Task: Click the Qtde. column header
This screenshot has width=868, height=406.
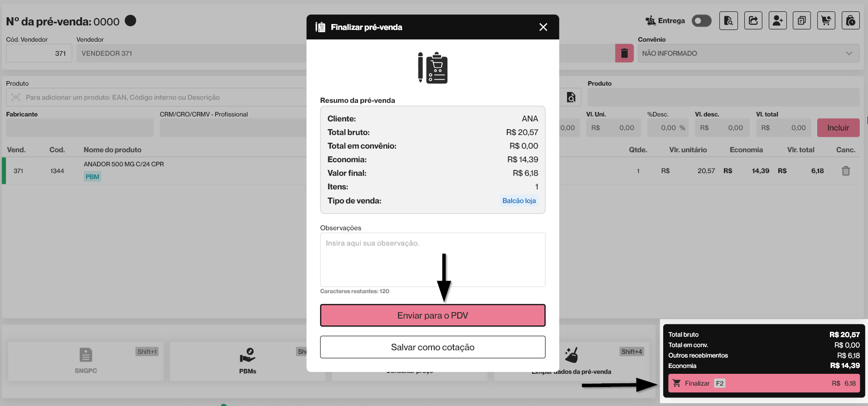Action: 638,150
